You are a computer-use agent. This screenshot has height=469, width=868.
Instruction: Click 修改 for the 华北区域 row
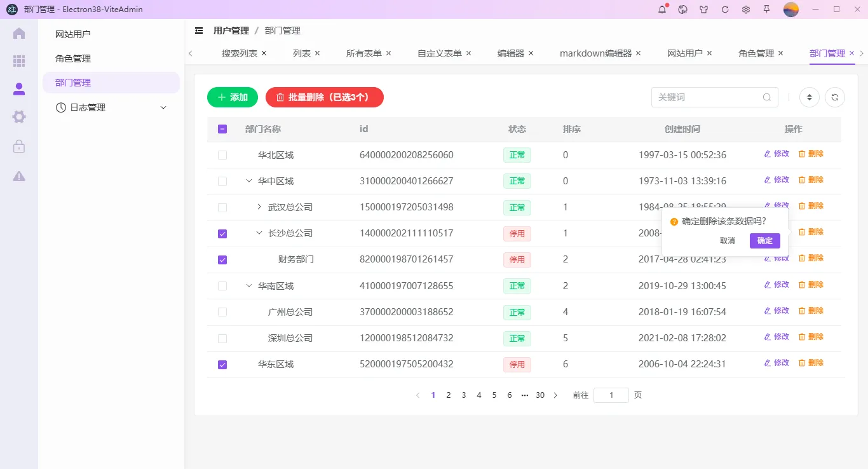776,154
